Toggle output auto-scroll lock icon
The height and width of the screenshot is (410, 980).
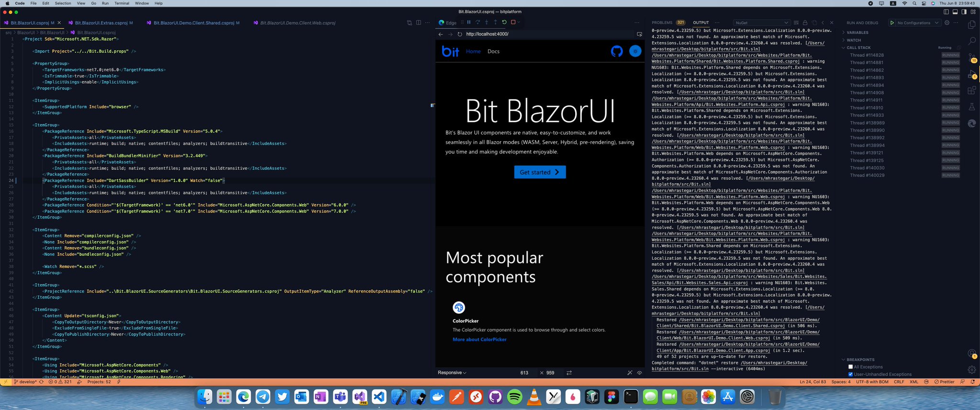[805, 22]
